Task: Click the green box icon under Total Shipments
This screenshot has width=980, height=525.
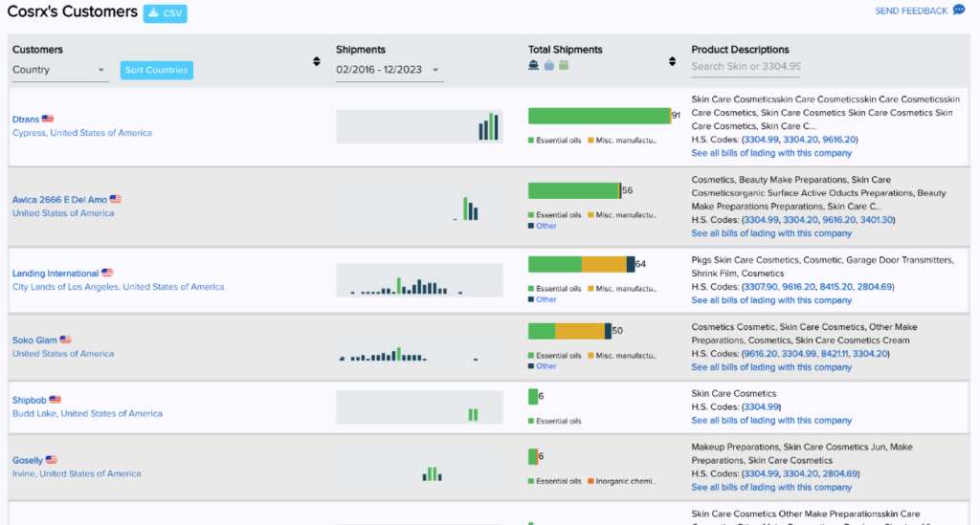Action: (564, 65)
